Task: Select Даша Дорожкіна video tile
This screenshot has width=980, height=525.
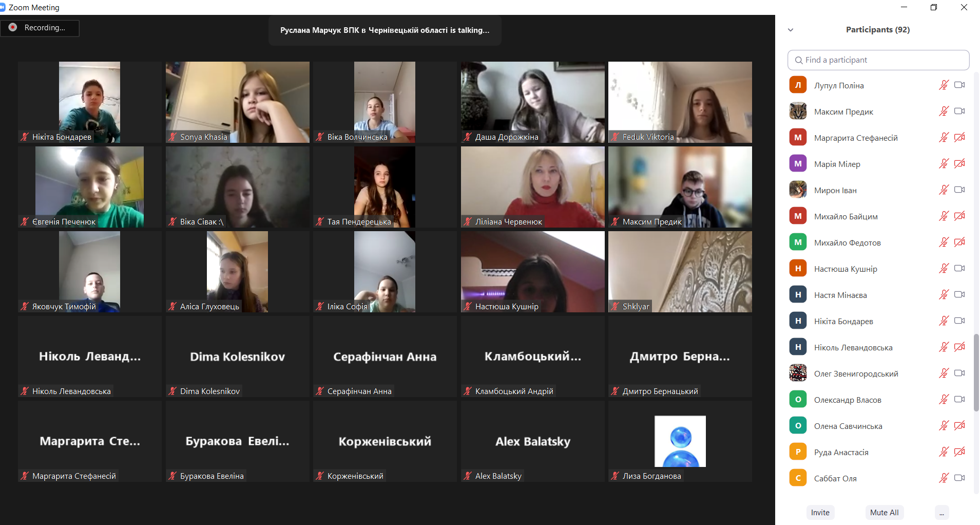Action: tap(532, 102)
